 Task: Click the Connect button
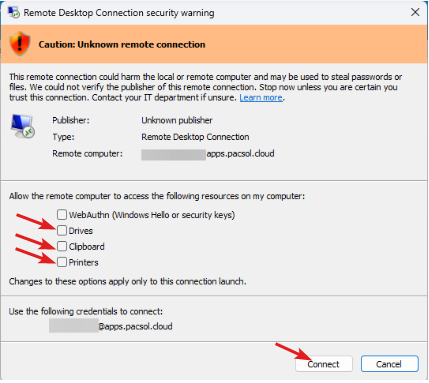(324, 364)
